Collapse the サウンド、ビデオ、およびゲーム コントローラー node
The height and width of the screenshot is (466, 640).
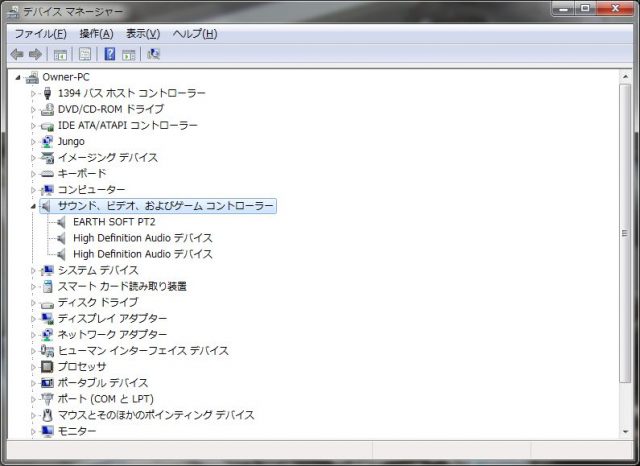click(33, 206)
